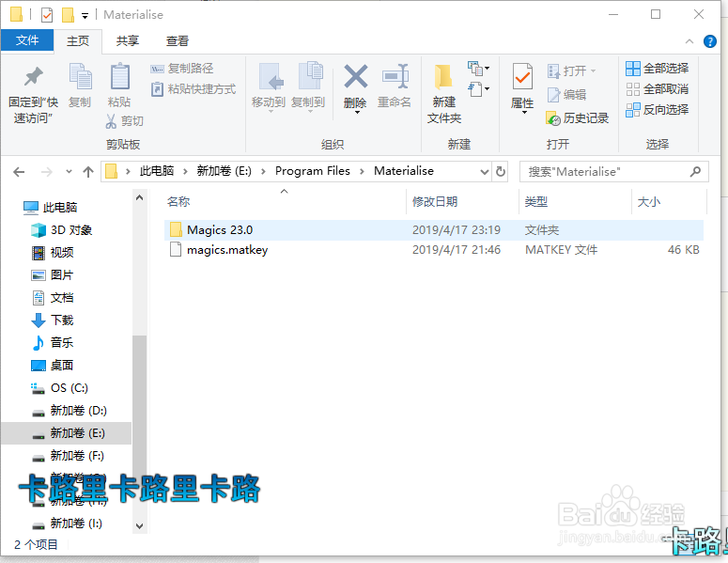The width and height of the screenshot is (728, 563).
Task: Open the 复制到 (Copy to) menu
Action: [308, 87]
